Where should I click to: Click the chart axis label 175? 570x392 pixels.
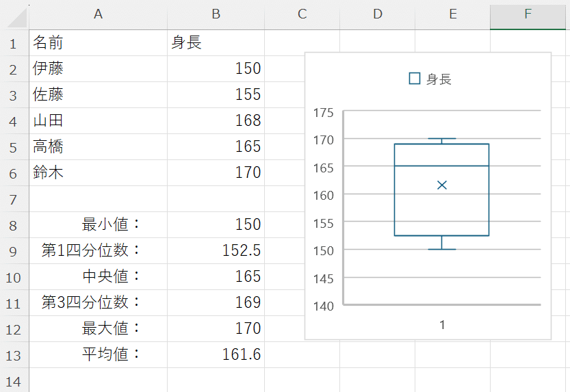[x=324, y=113]
